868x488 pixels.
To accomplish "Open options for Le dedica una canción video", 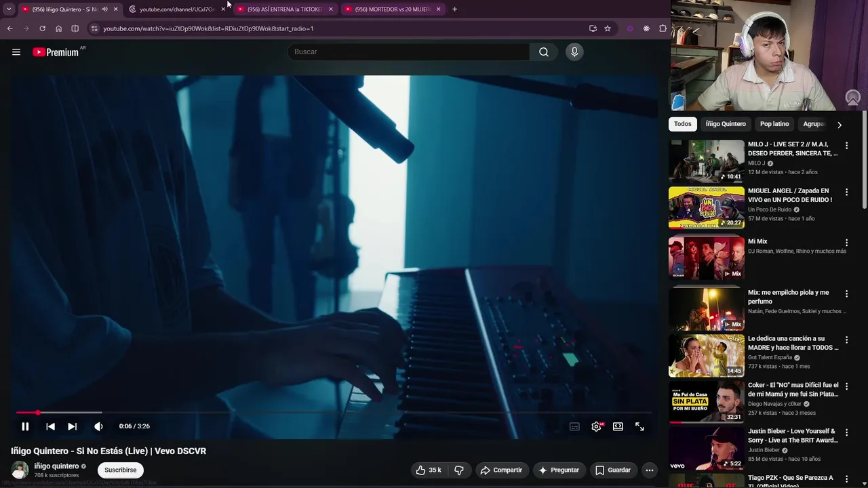I will click(846, 340).
